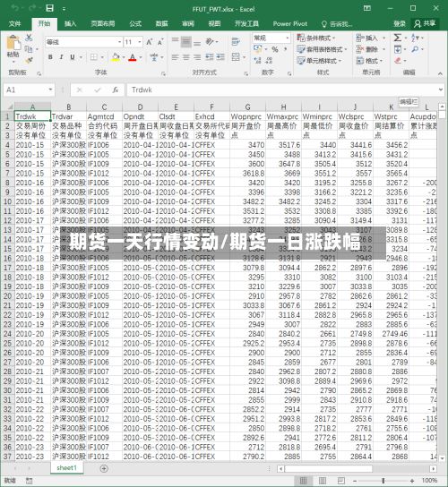Click the Cut scissors icon
Viewport: 448px width, 487px height.
[x=29, y=38]
